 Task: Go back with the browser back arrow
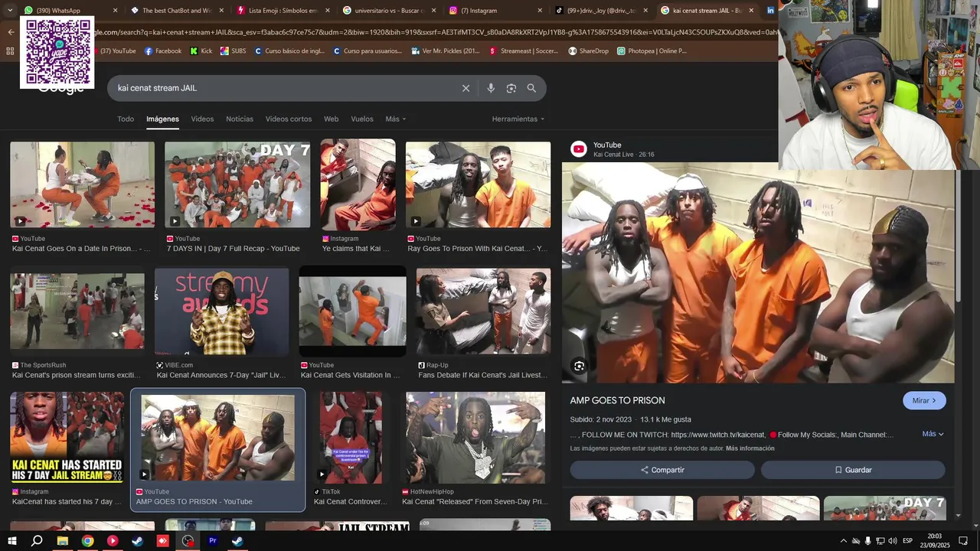tap(11, 31)
